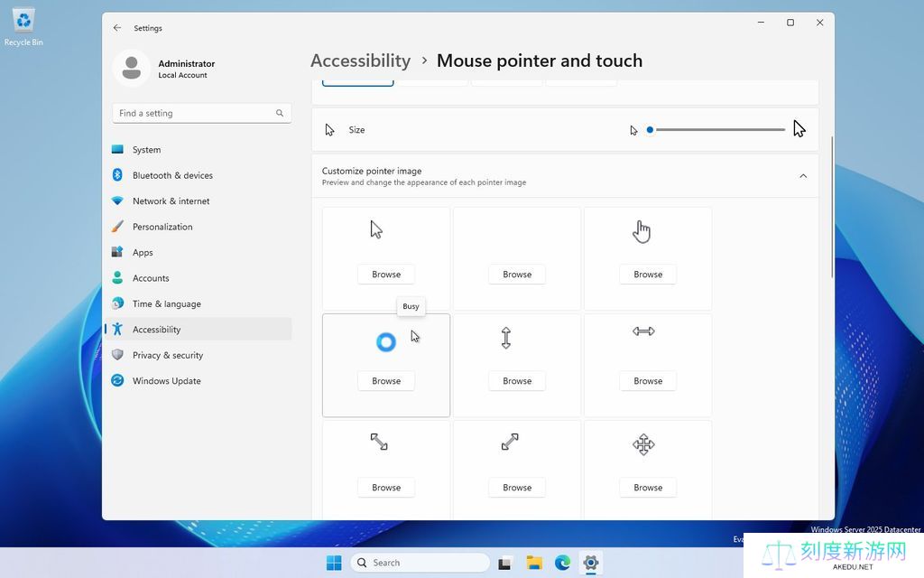924x578 pixels.
Task: Select the horizontal resize pointer image
Action: [x=643, y=331]
